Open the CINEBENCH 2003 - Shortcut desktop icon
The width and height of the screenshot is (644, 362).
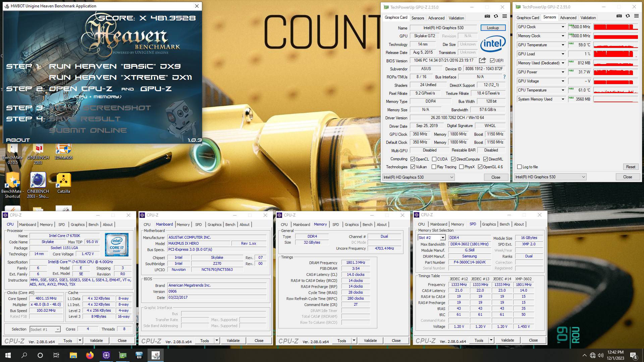(38, 185)
